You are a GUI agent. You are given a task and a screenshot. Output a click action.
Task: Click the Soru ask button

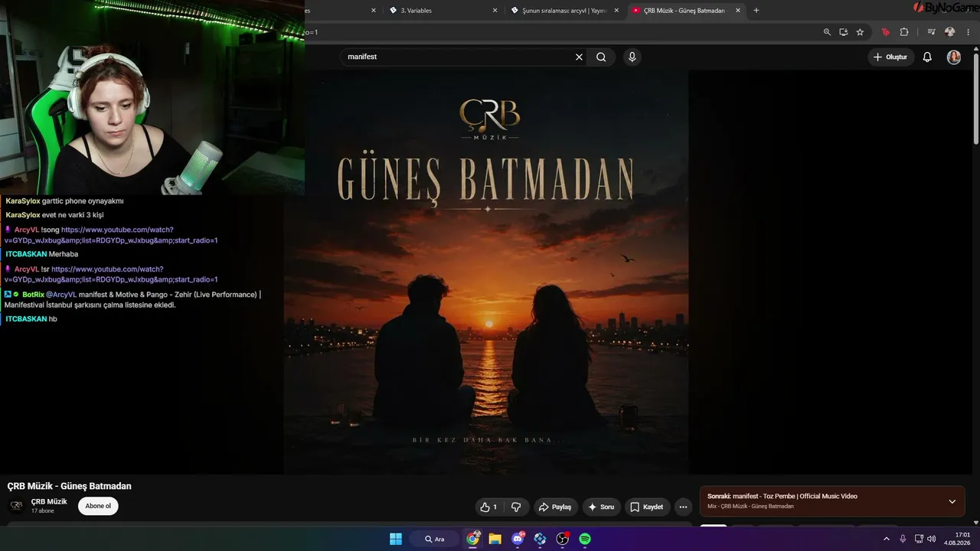pos(602,507)
